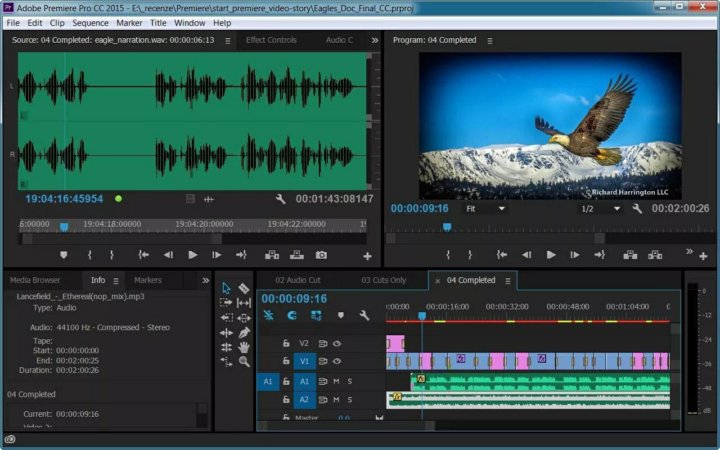
Task: Expand Source panel overflow tabs chevron
Action: 375,40
